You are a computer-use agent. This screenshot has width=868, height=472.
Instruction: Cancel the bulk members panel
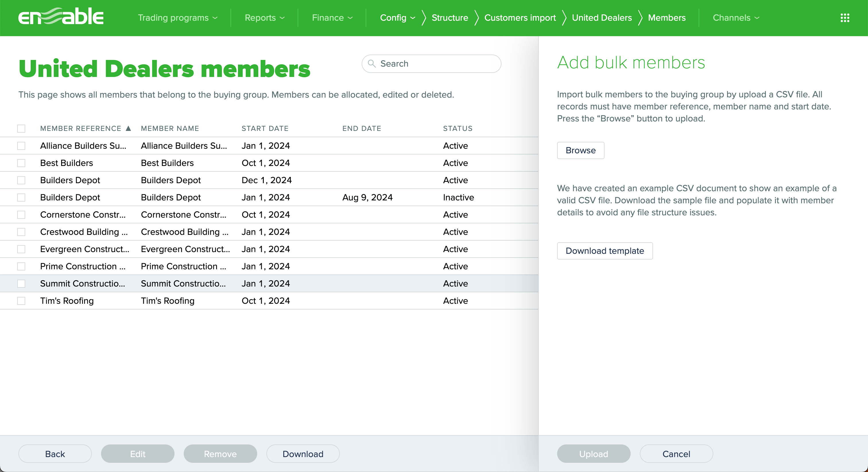[x=676, y=453]
